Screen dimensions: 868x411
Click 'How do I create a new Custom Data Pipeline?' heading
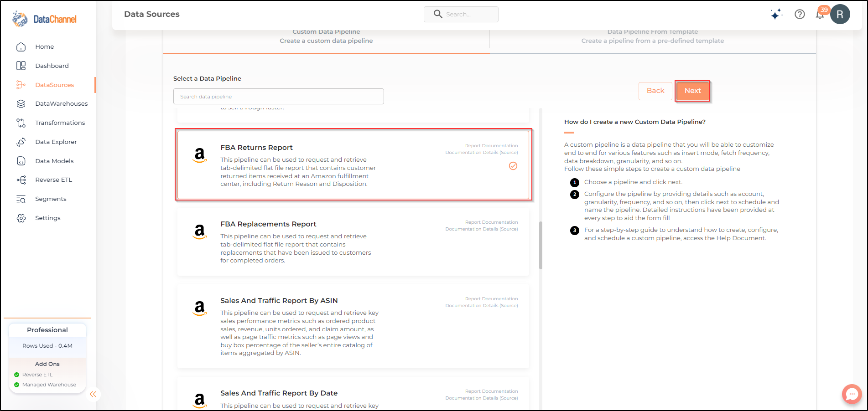(x=635, y=122)
